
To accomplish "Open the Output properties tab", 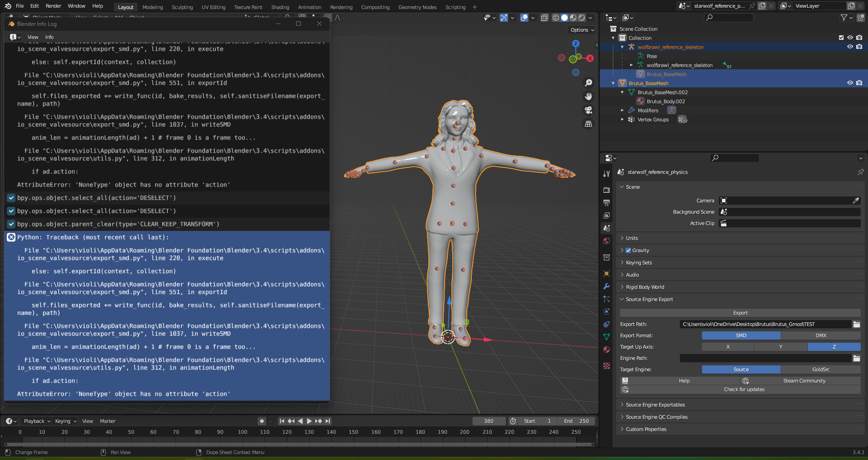I will [x=606, y=202].
